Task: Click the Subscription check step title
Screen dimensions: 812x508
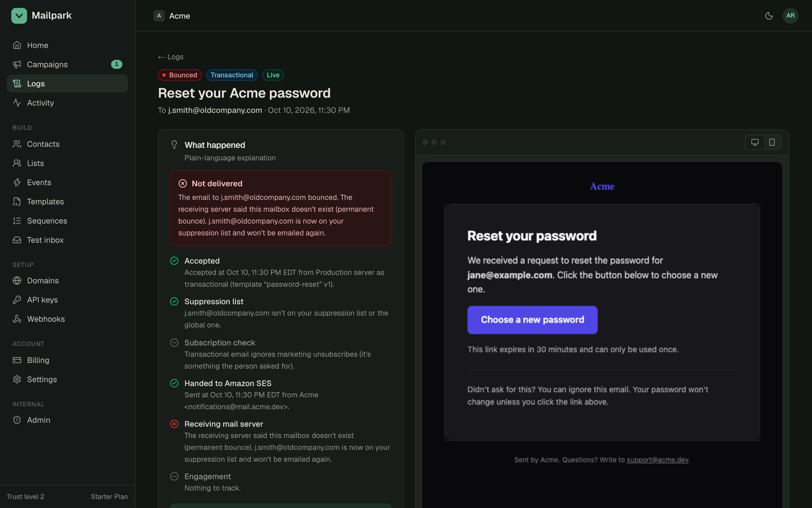Action: coord(220,343)
